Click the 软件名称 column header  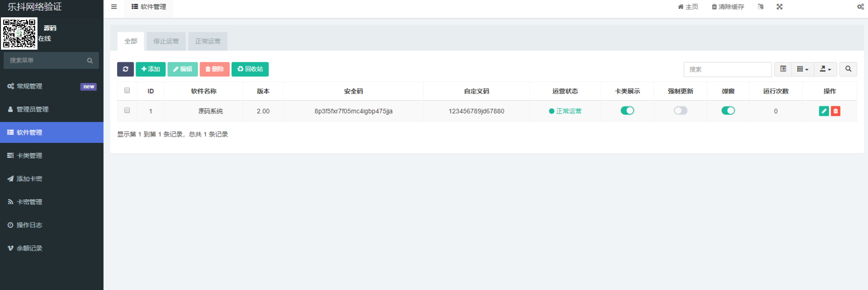(x=203, y=91)
